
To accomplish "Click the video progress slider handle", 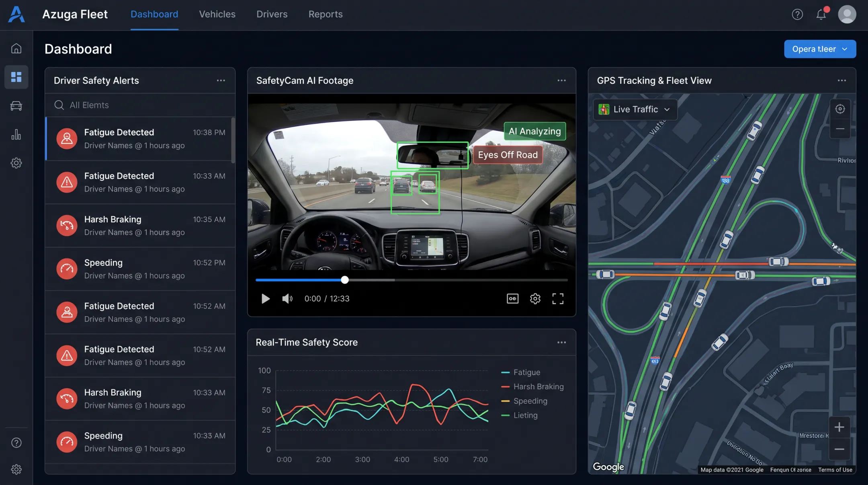I will [x=345, y=280].
